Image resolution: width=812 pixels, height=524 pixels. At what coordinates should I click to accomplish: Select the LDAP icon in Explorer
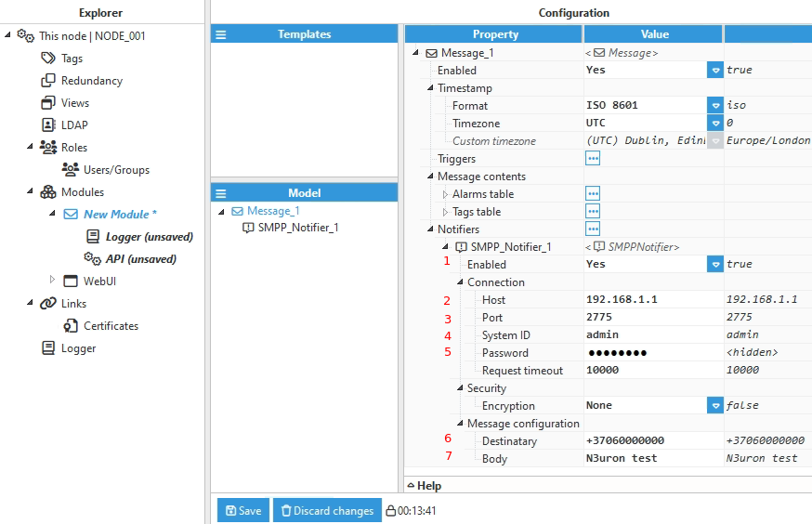48,125
